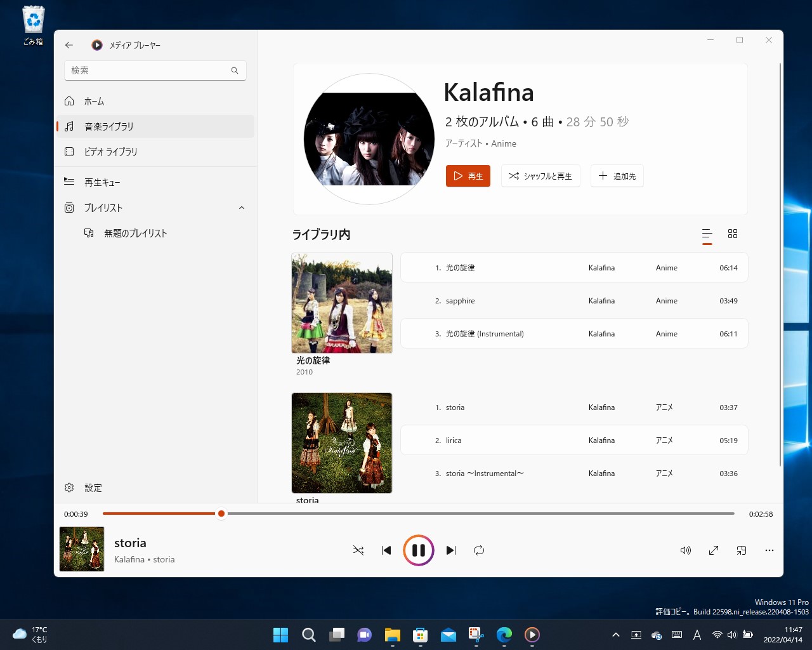The height and width of the screenshot is (650, 812).
Task: Pause the currently playing song storia
Action: 418,550
